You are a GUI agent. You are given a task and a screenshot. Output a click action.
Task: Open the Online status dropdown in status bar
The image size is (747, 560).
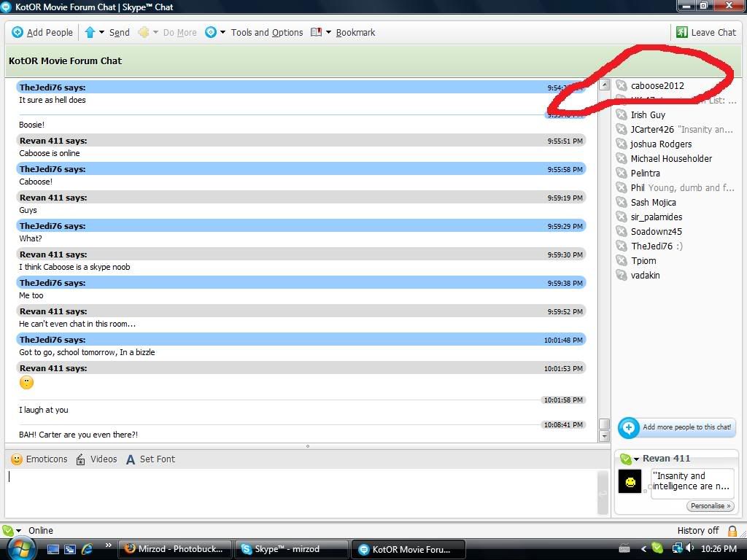[x=18, y=531]
